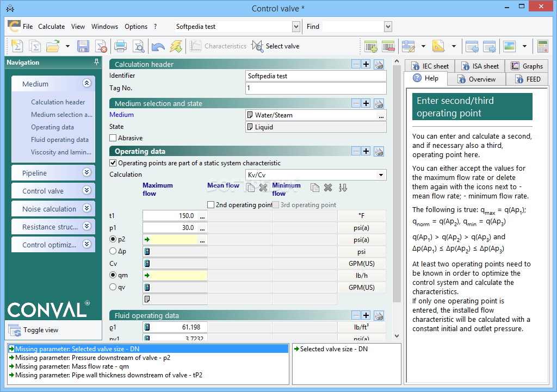Screen dimensions: 557x392
Task: Click the Toggle view button
Action: 40,330
